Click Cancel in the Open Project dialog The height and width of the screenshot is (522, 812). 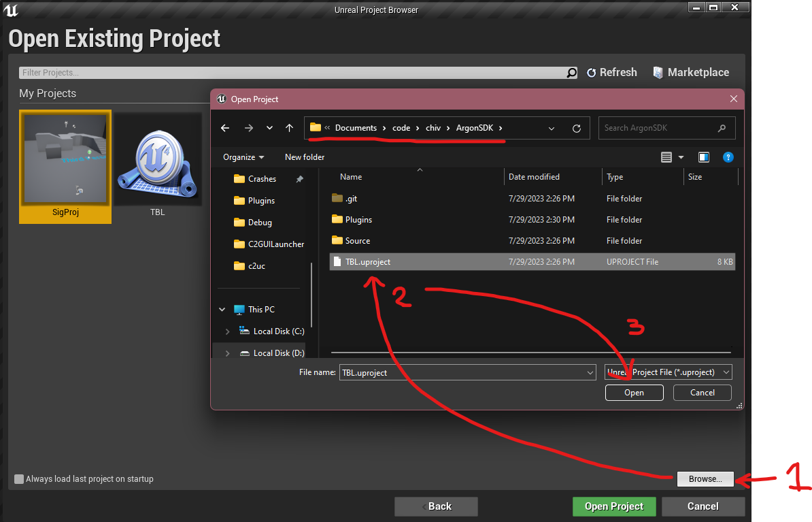[703, 393]
